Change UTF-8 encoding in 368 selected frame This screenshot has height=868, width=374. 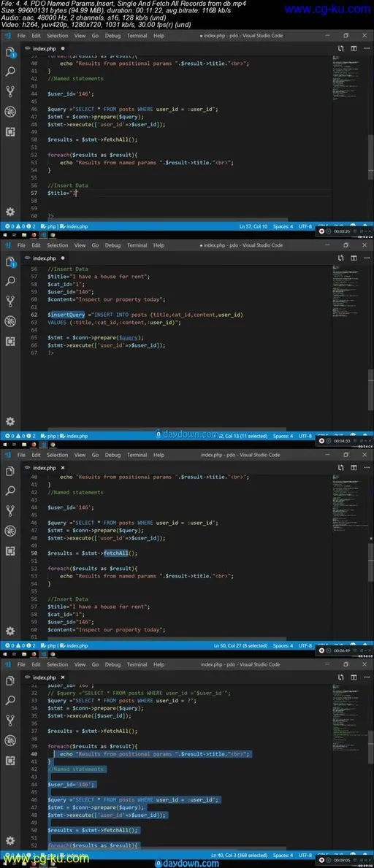point(305,856)
